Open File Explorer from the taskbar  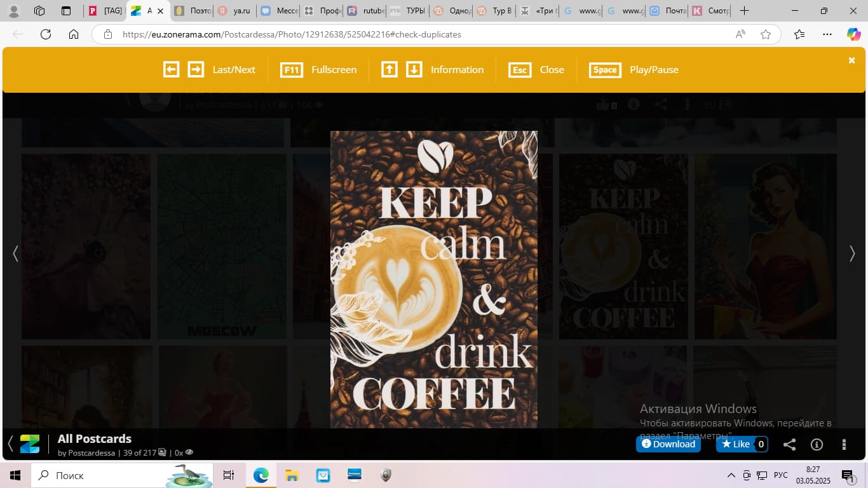coord(292,475)
